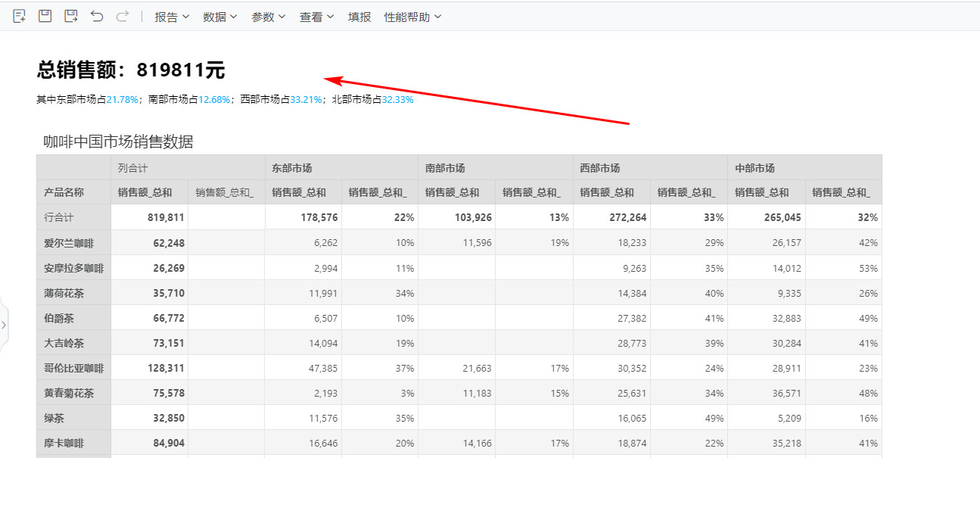Open the 查看 dropdown menu
Image resolution: width=980 pixels, height=517 pixels.
pos(316,17)
